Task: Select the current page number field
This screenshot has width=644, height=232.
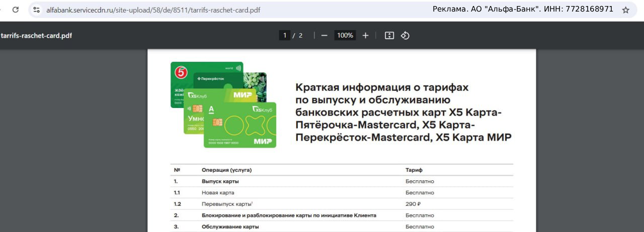Action: click(x=284, y=35)
